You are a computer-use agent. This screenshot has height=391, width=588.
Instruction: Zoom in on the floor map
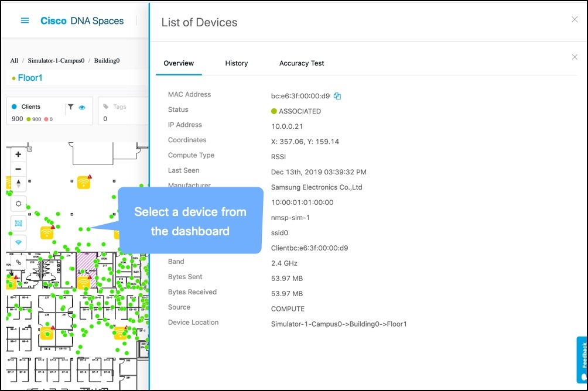pyautogui.click(x=18, y=154)
